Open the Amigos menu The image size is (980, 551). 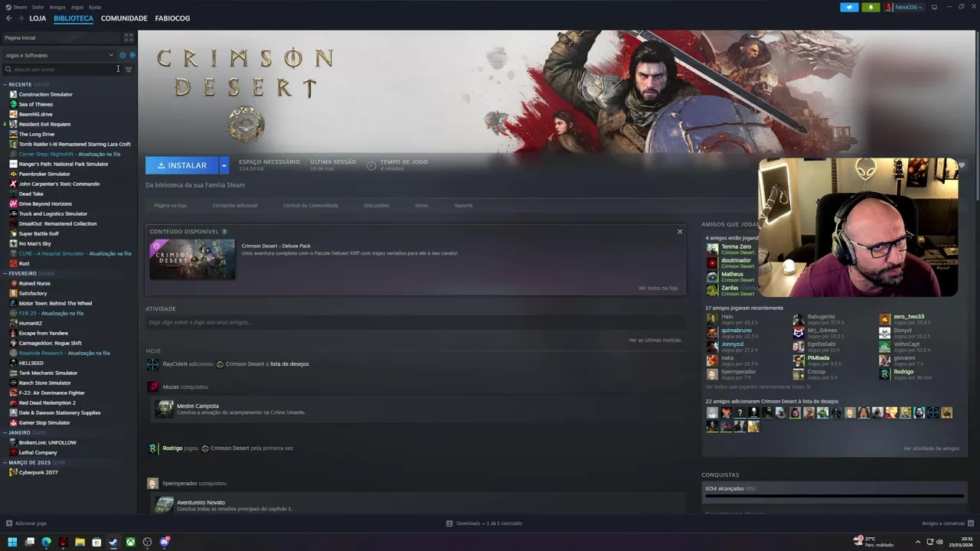pyautogui.click(x=57, y=7)
